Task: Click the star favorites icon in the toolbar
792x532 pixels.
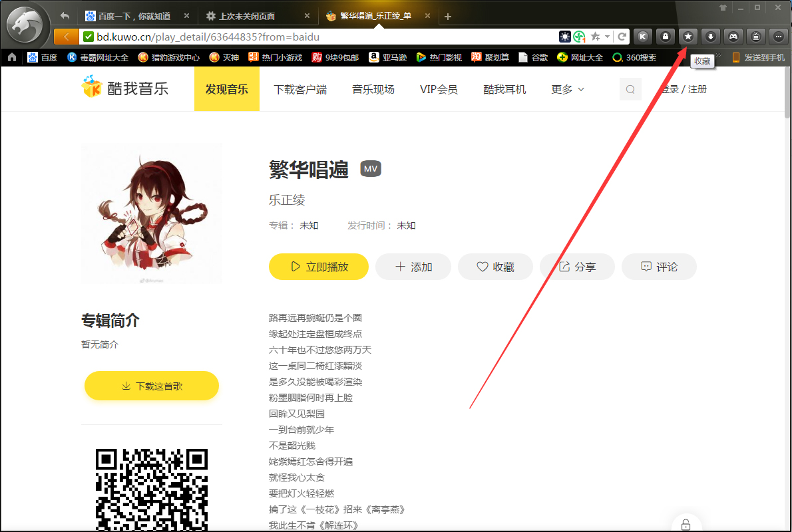Action: [688, 37]
